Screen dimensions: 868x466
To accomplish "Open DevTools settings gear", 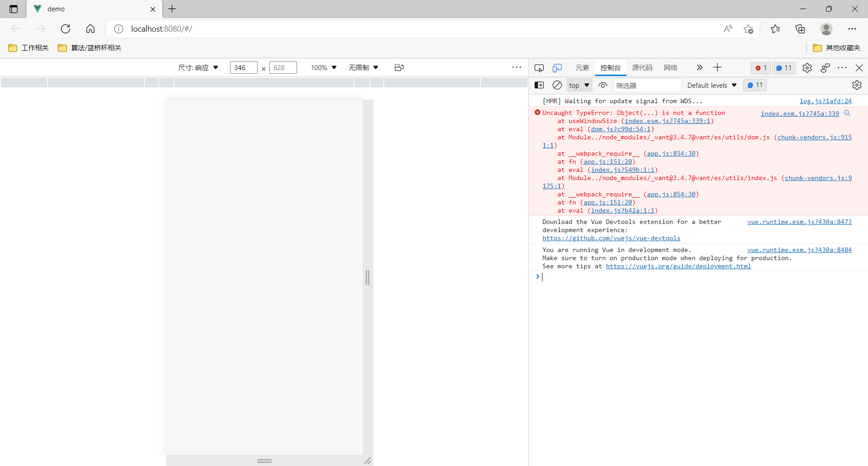I will pyautogui.click(x=807, y=68).
